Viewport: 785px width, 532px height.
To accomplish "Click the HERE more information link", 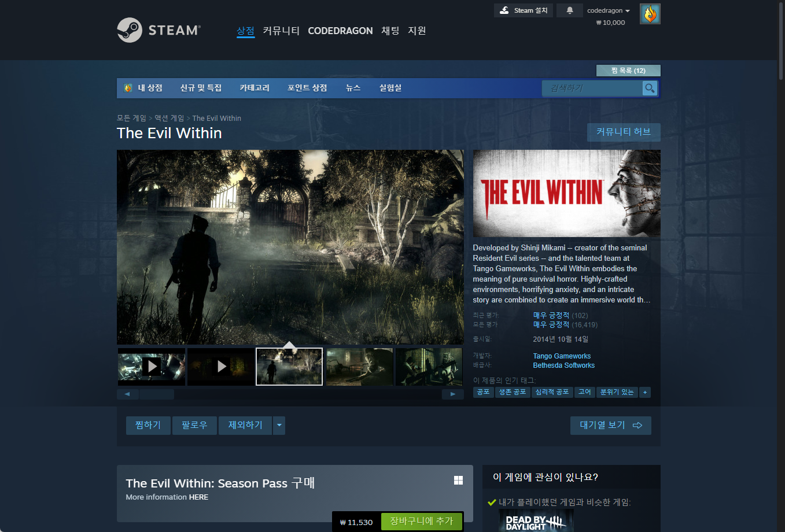I will tap(198, 497).
